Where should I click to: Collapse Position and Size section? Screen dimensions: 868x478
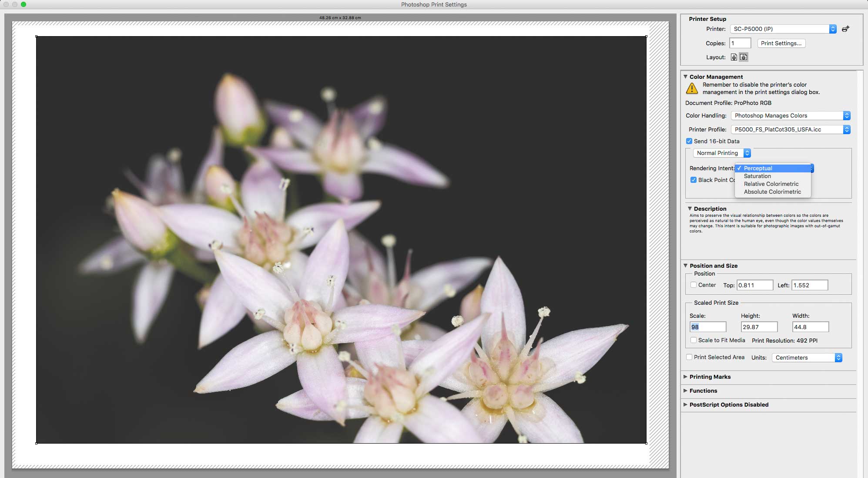pyautogui.click(x=686, y=266)
